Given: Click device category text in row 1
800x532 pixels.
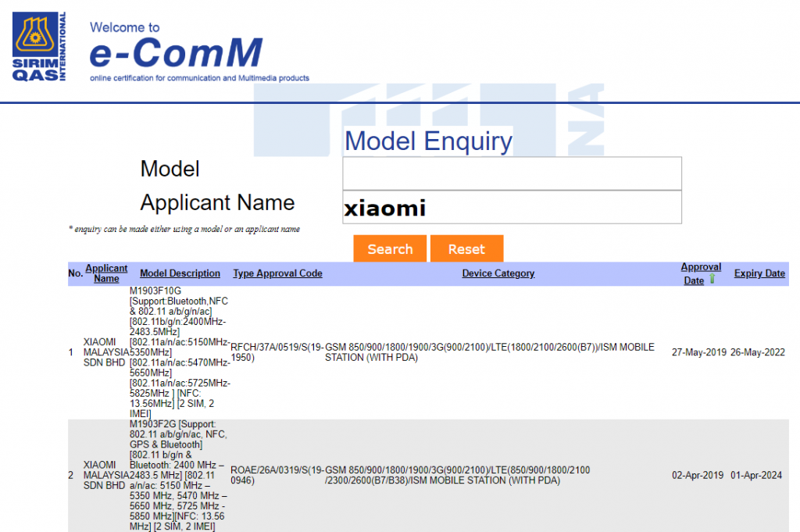Looking at the screenshot, I should (x=490, y=352).
